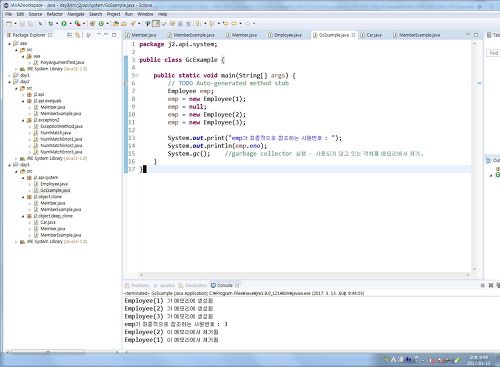This screenshot has width=500, height=367.
Task: Click the taskbar clock showing 2017-03-13
Action: pyautogui.click(x=478, y=360)
